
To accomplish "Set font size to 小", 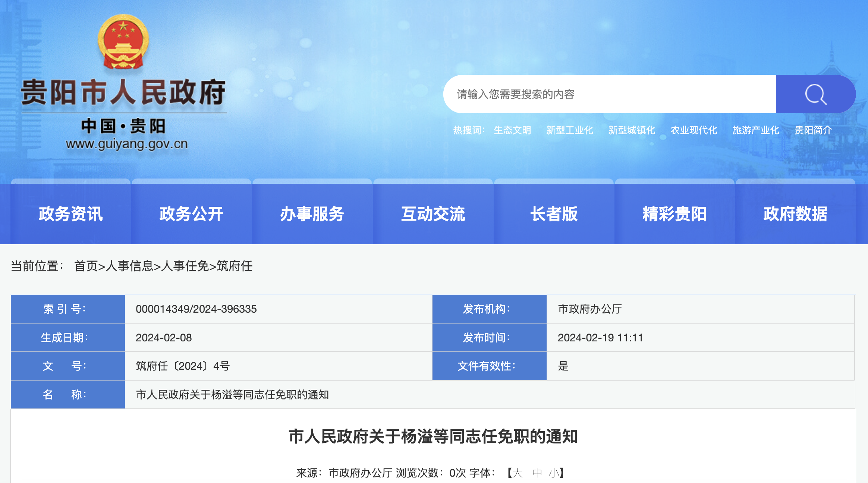I will click(x=554, y=473).
